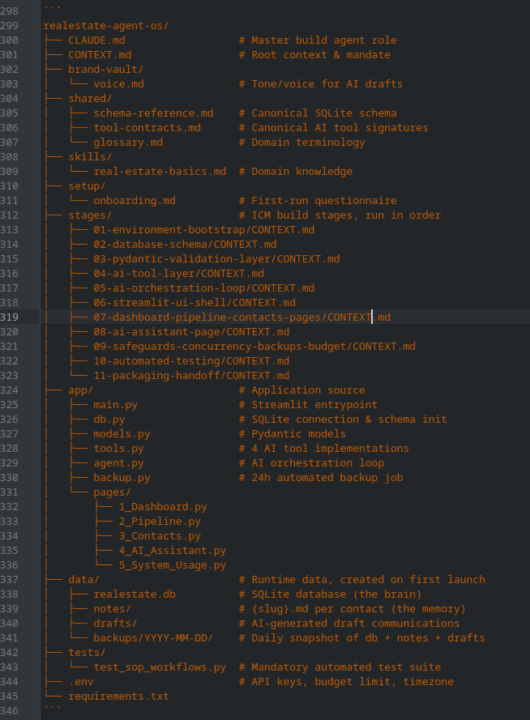
Task: Click the '# Master build agent role' comment
Action: [x=318, y=40]
